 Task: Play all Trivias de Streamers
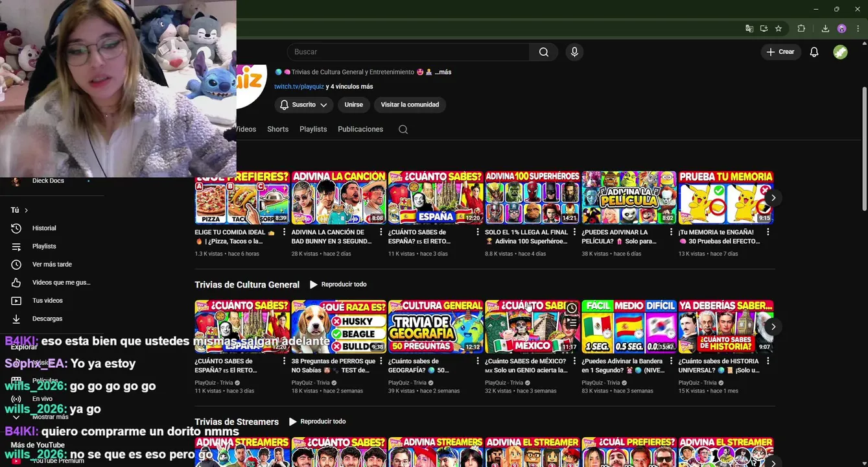point(318,422)
